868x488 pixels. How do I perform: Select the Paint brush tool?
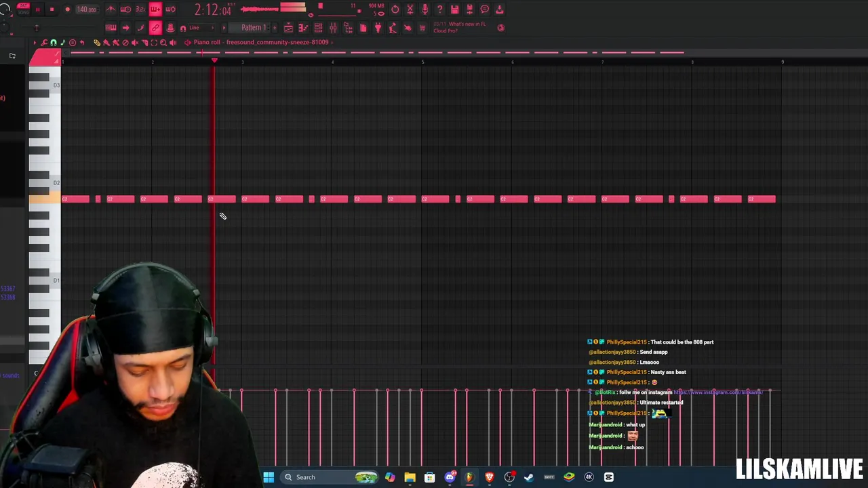[x=106, y=42]
